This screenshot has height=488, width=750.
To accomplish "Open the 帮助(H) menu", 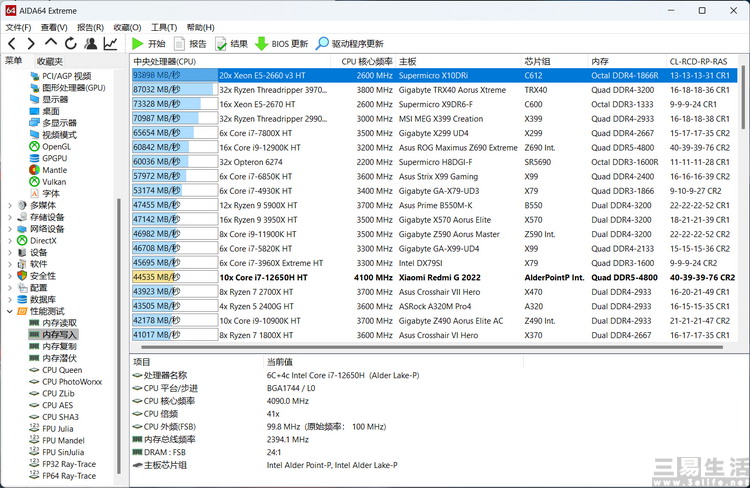I will (200, 27).
